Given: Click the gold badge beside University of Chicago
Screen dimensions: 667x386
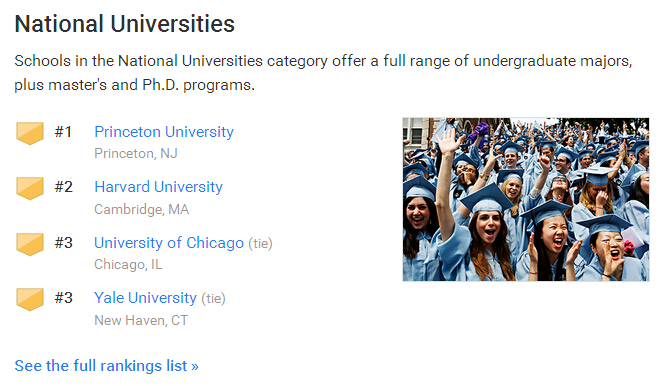Looking at the screenshot, I should point(30,244).
